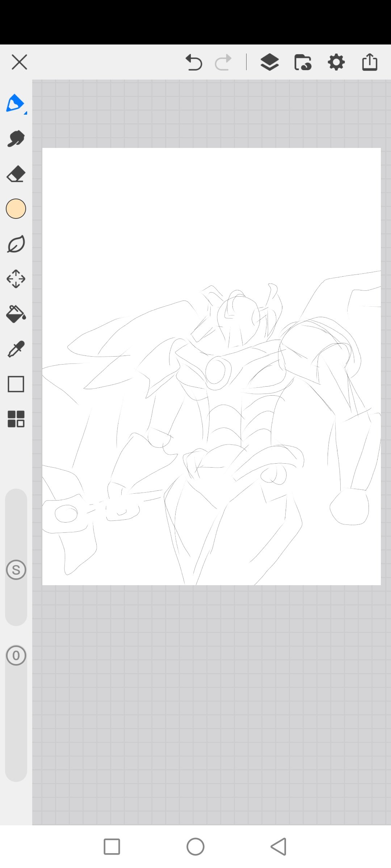Redo the undone stroke

tap(223, 62)
